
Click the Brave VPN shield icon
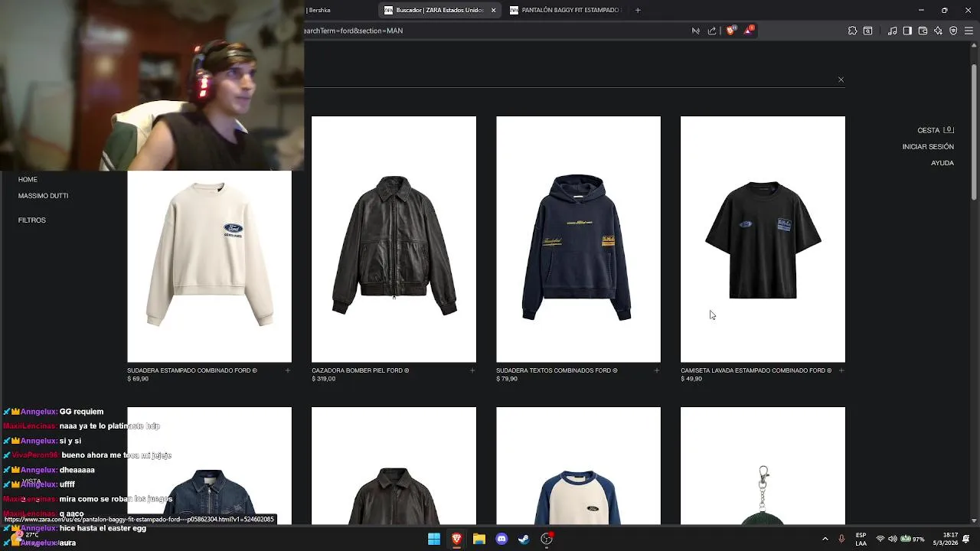point(953,31)
